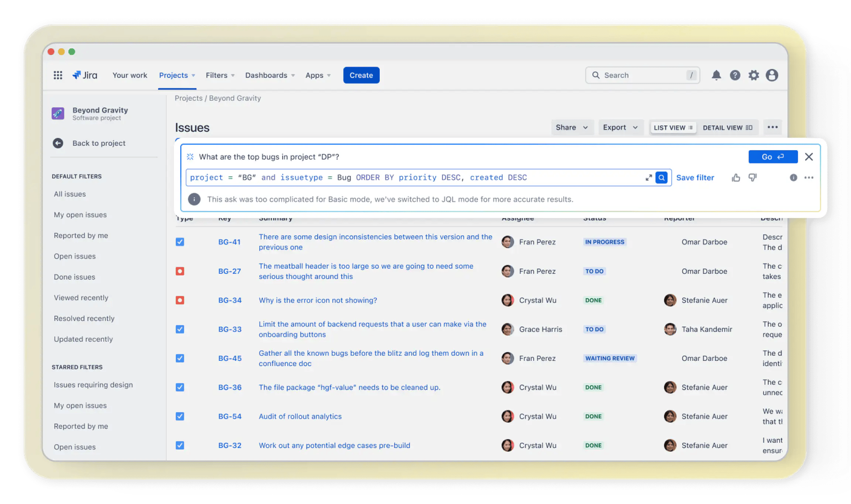Open the three-dot menu in the JQL row
851x504 pixels.
(809, 178)
